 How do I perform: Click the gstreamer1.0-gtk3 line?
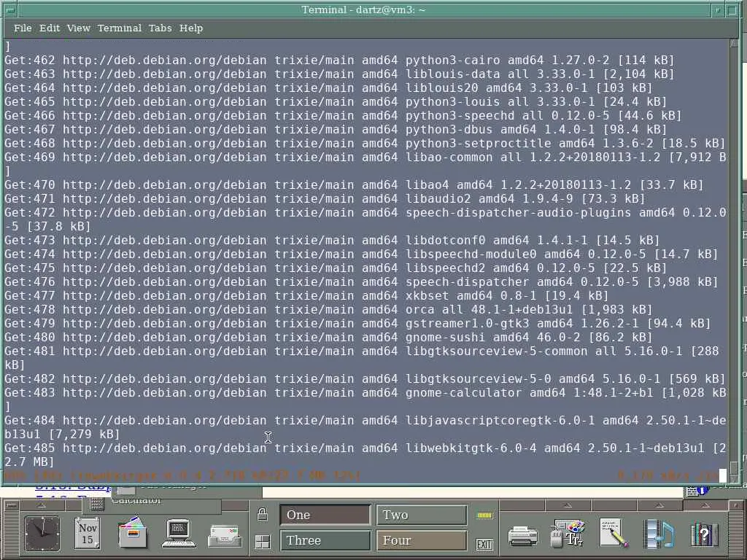[357, 323]
